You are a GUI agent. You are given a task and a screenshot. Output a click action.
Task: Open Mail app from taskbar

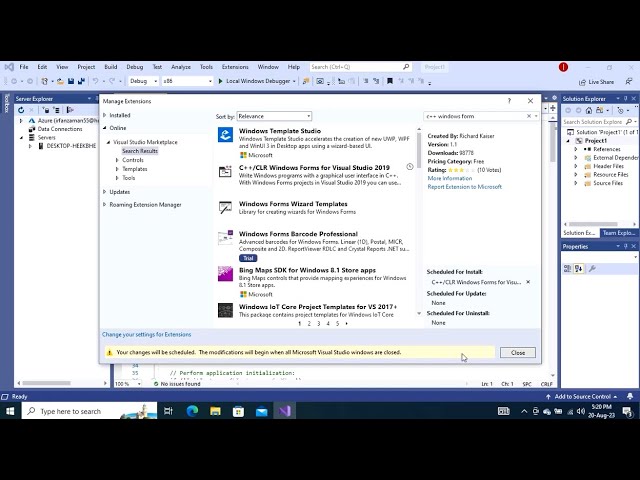tap(262, 411)
